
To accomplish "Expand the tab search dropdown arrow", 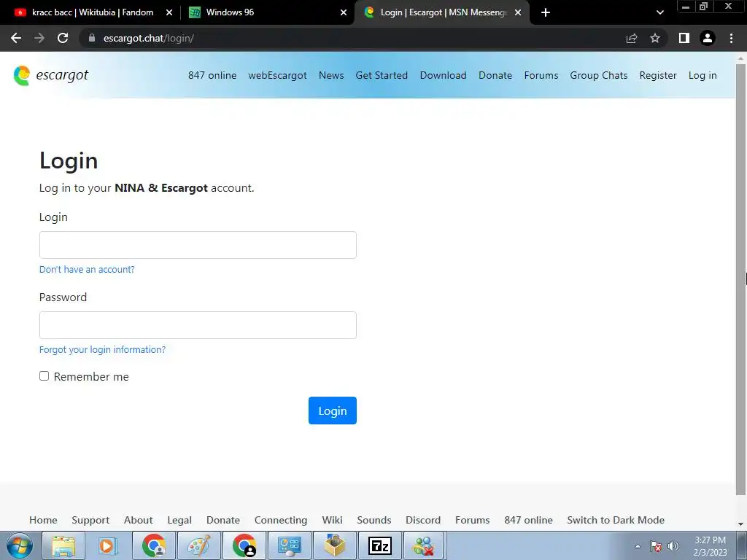I will click(x=659, y=12).
